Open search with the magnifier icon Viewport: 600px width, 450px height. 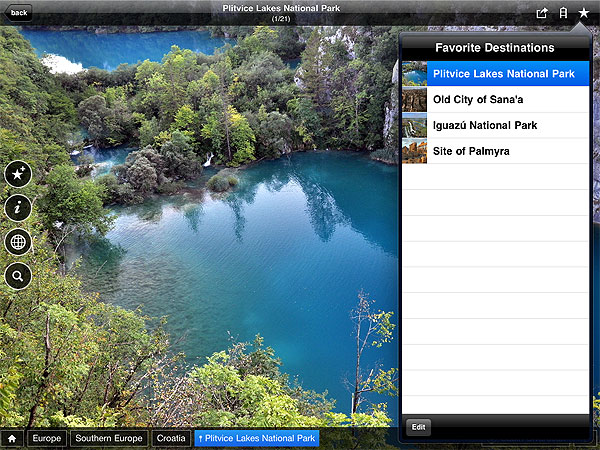pos(18,275)
